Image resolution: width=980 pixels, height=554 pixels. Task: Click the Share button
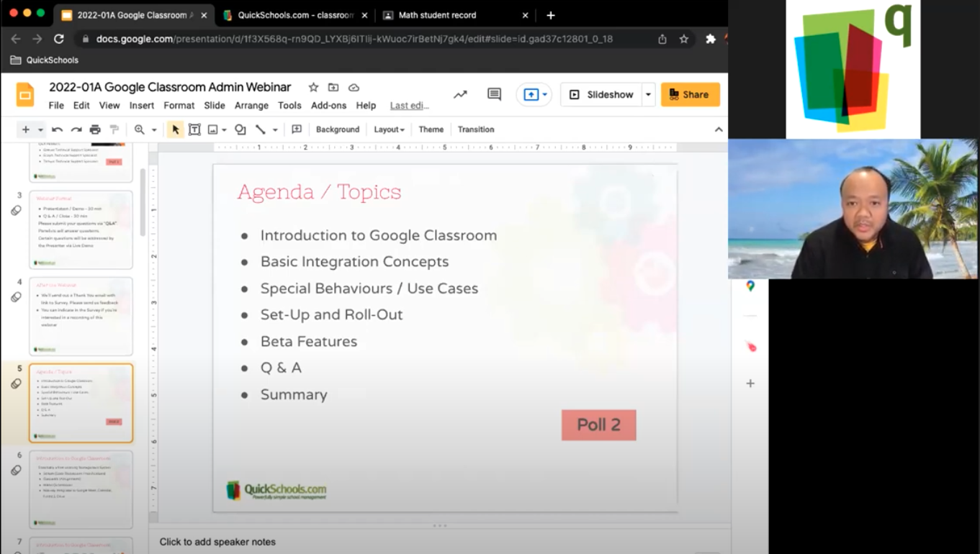click(690, 94)
